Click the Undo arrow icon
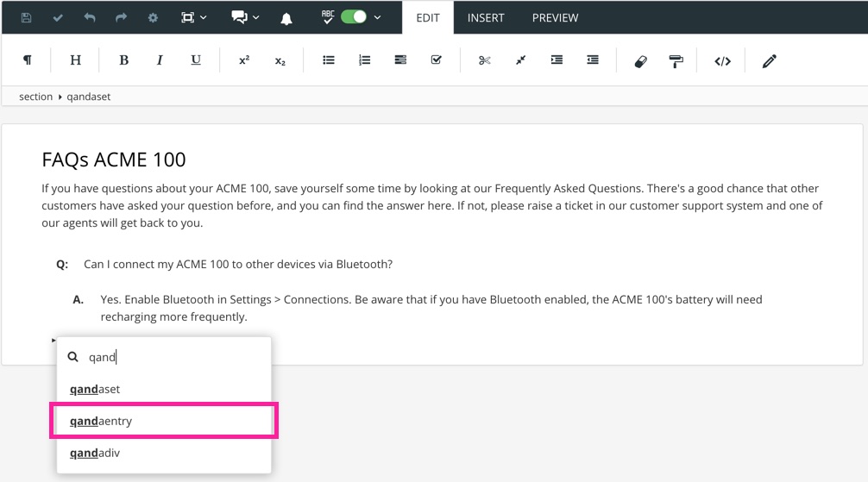Screen dimensions: 868x482 (x=90, y=17)
